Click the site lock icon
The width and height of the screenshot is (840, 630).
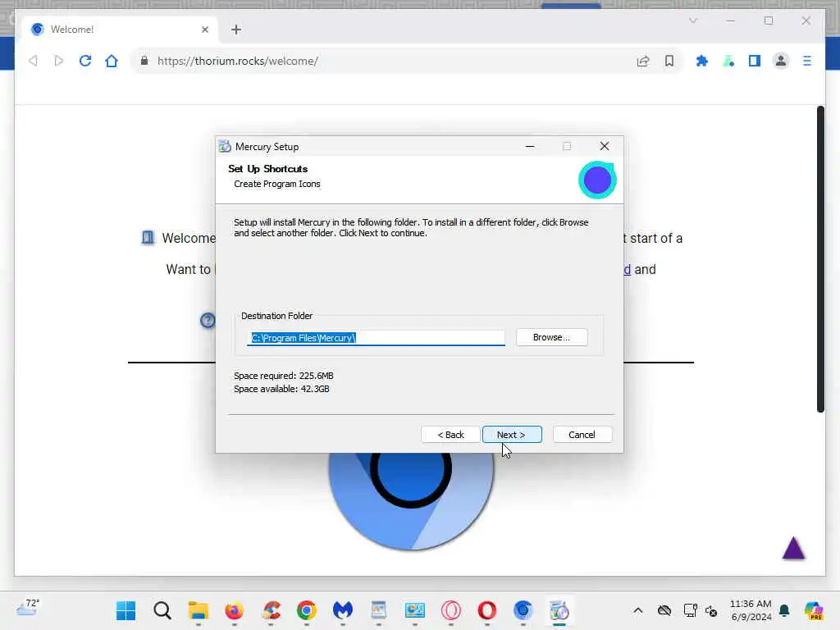[144, 61]
